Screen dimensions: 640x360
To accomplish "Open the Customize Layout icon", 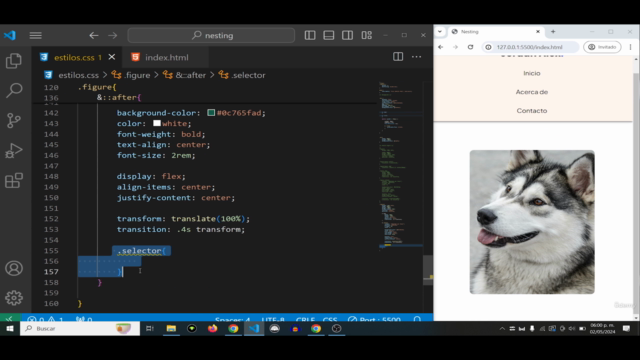I will (367, 36).
